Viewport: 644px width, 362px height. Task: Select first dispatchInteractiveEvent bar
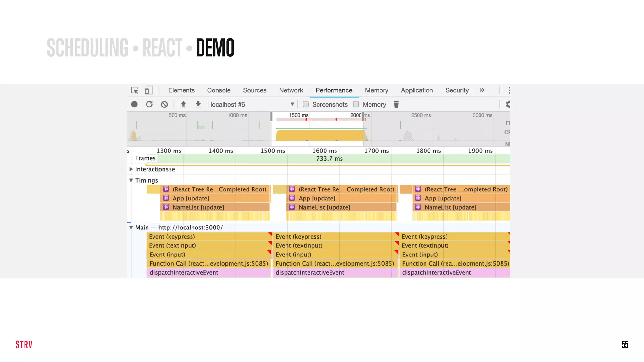point(209,272)
